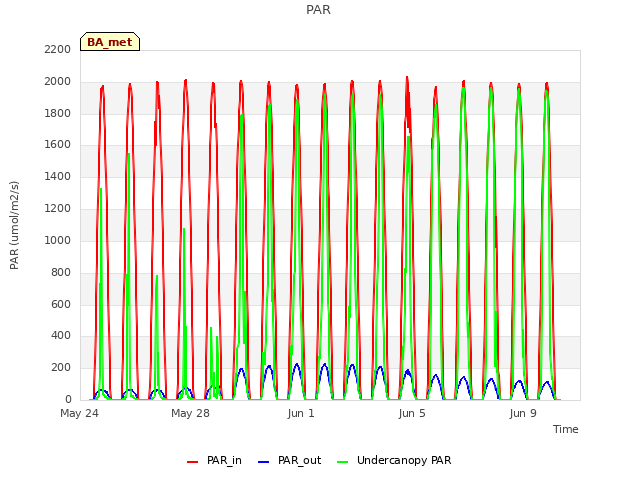Toggle the PAR_in legend entry

214,460
